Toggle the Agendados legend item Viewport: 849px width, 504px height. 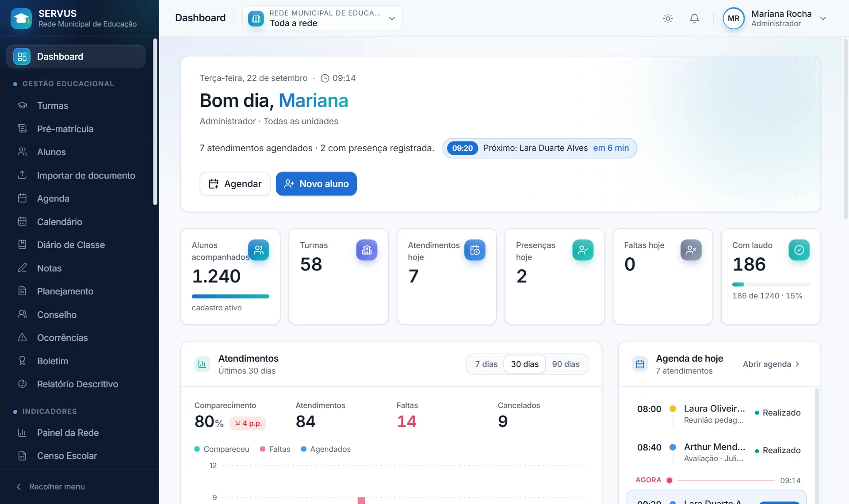point(326,449)
